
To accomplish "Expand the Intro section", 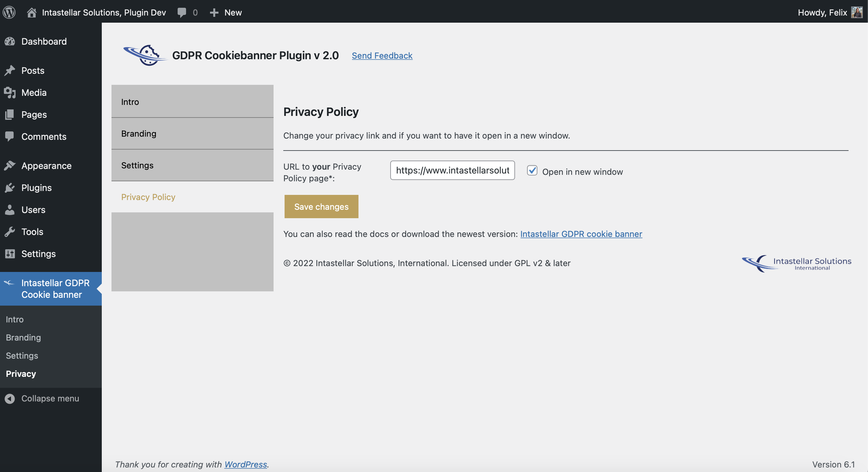I will point(192,101).
